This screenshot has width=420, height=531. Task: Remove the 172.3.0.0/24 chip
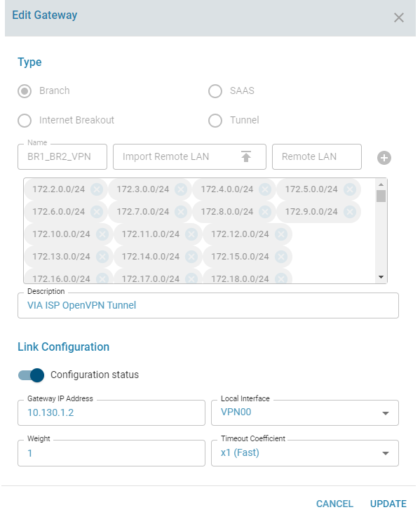pos(181,189)
